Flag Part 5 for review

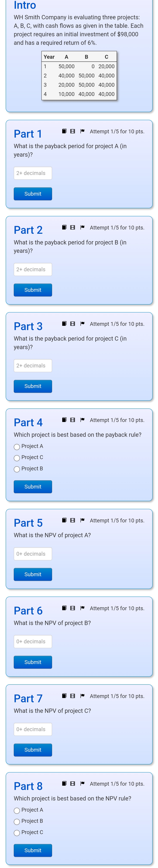click(82, 520)
